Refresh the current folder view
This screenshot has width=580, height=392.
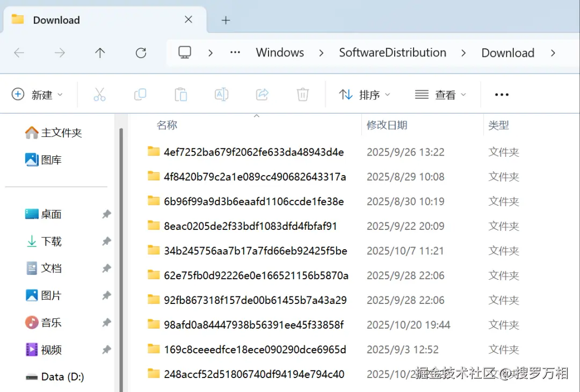click(141, 53)
